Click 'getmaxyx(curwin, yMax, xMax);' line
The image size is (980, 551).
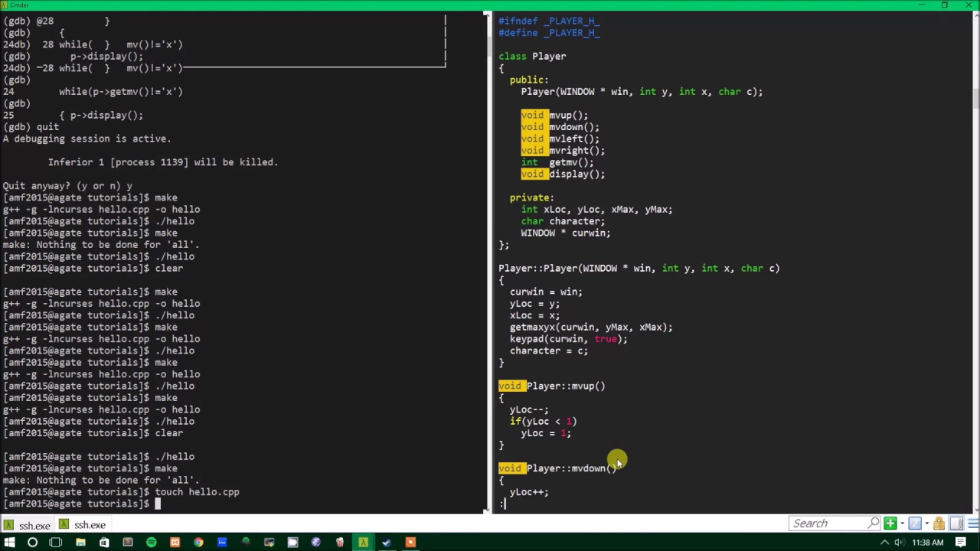coord(591,328)
